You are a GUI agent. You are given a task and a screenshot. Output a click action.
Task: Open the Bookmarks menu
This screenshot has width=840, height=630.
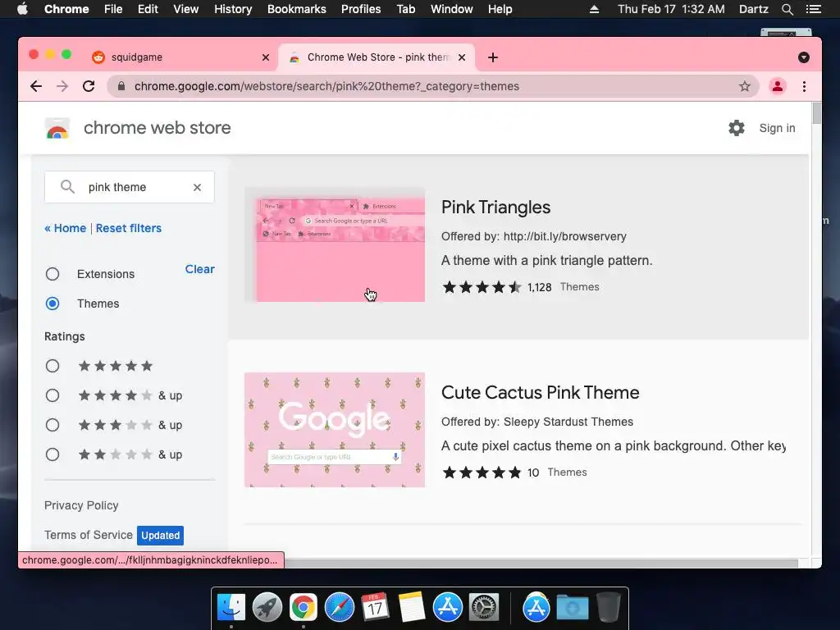[297, 9]
